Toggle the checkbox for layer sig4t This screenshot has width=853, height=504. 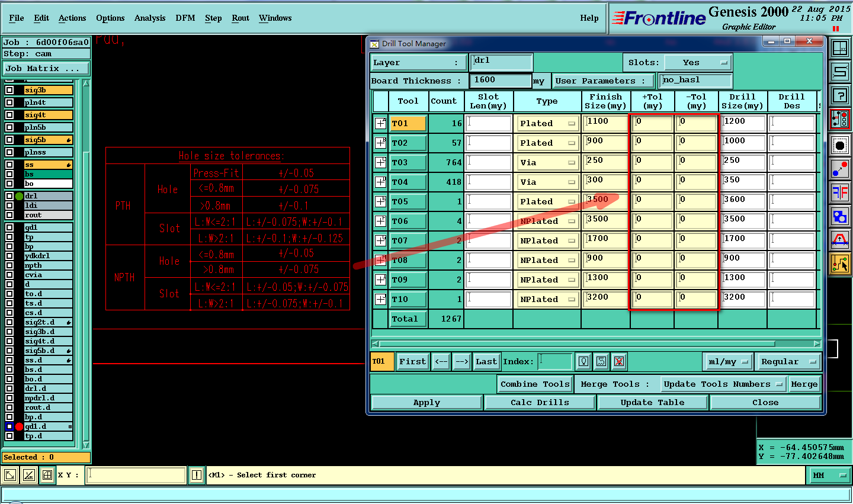pos(9,115)
